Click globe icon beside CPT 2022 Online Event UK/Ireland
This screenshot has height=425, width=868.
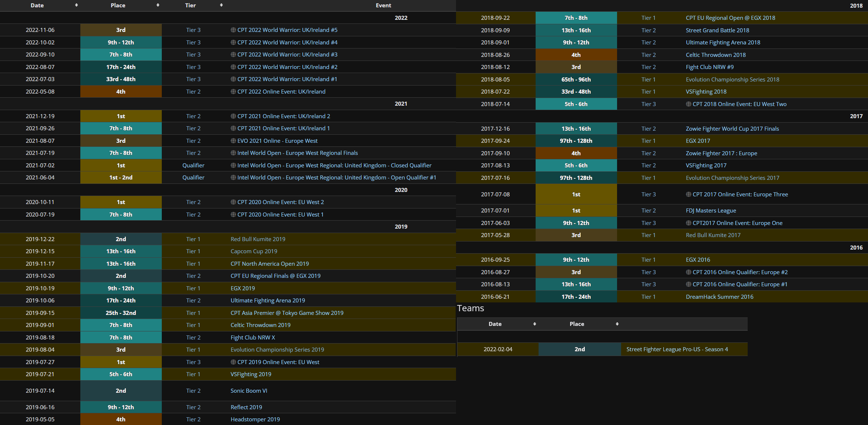tap(233, 92)
